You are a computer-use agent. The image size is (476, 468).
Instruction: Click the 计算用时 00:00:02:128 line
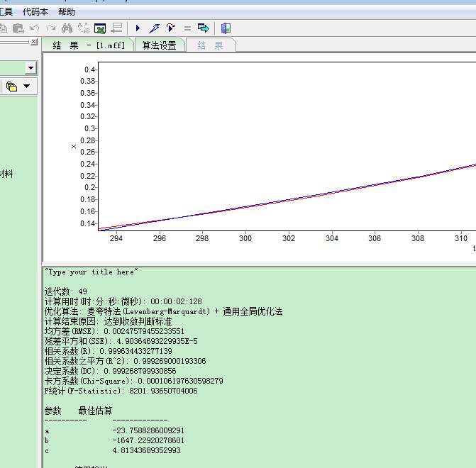(123, 301)
